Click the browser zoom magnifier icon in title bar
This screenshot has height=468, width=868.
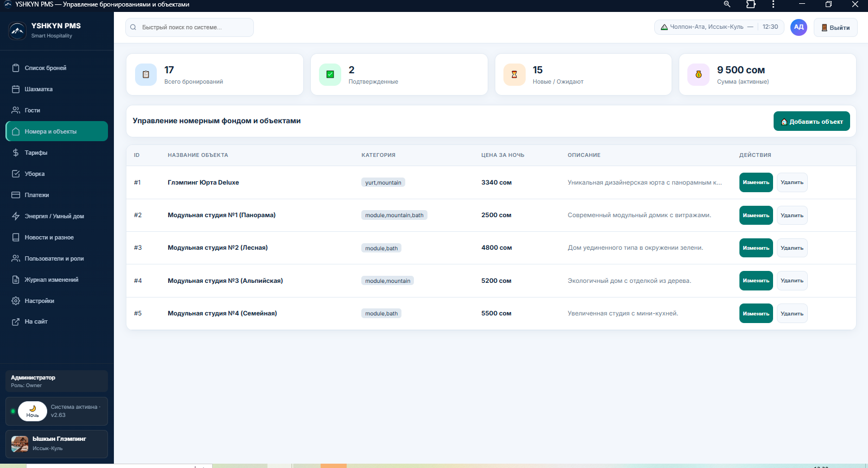click(727, 4)
